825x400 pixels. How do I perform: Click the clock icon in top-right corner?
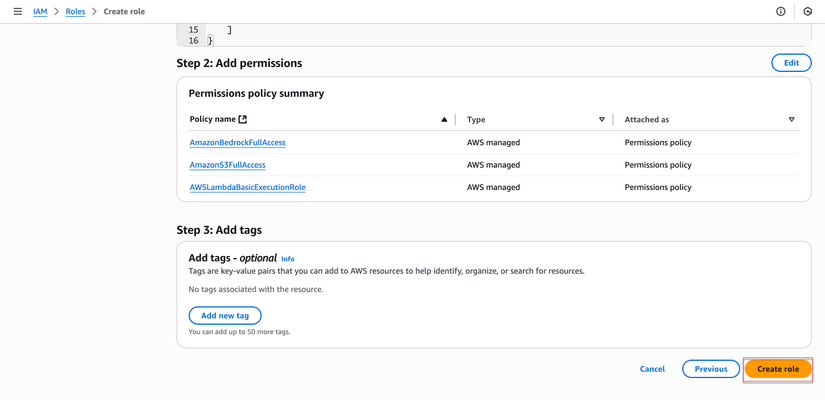point(808,11)
